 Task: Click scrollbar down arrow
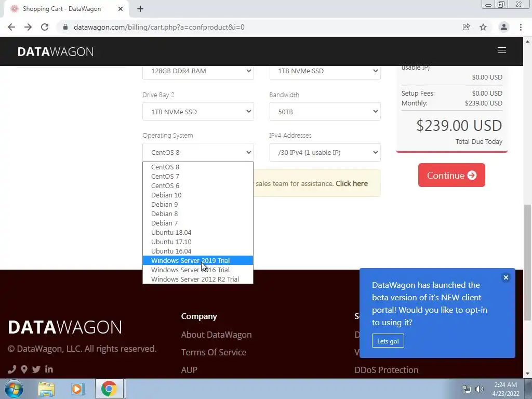(x=527, y=374)
